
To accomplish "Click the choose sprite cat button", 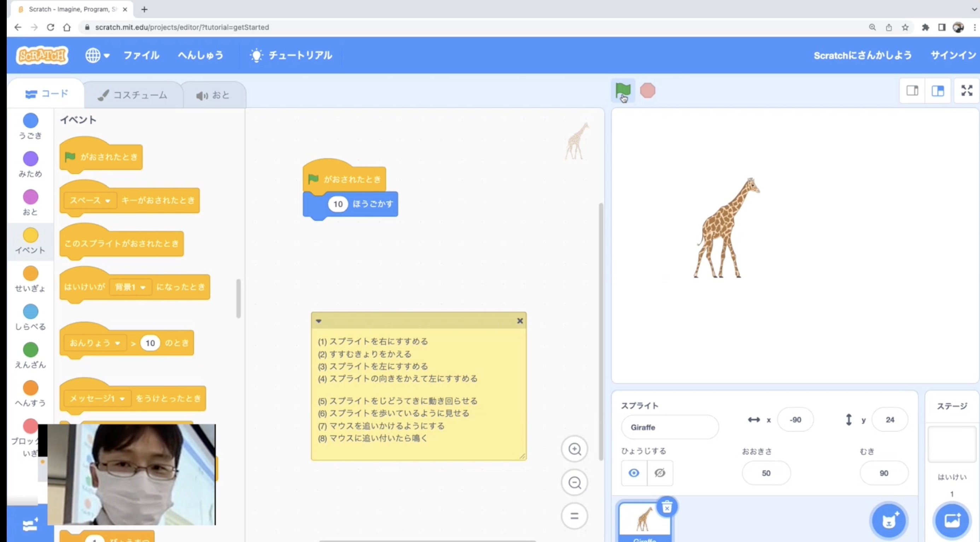I will pos(889,520).
